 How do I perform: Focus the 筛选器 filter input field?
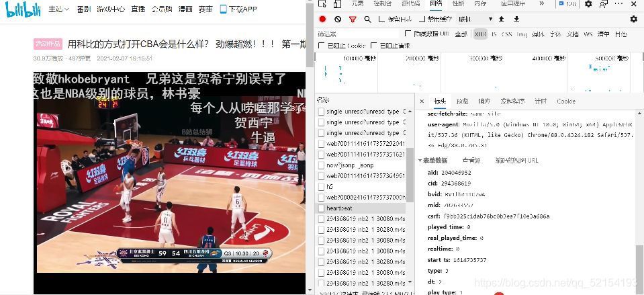(357, 34)
